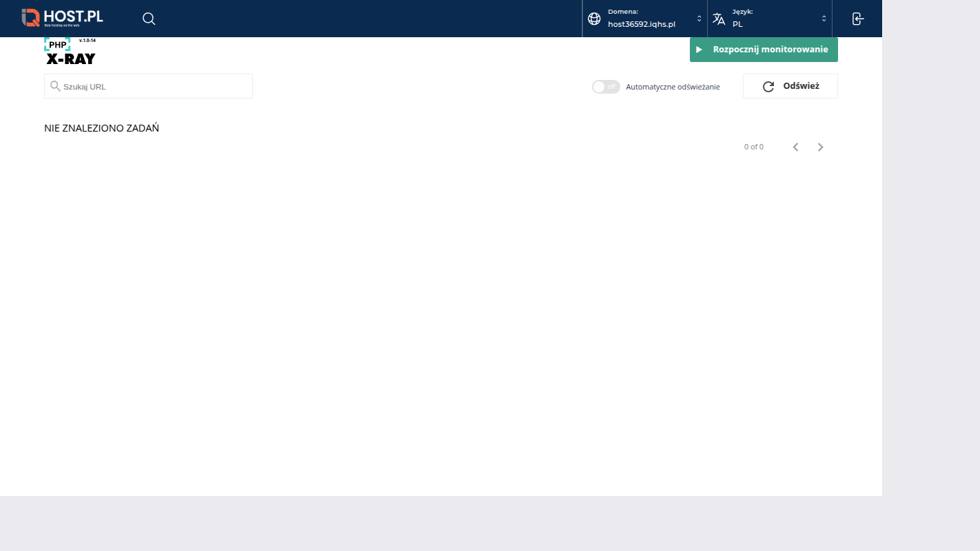Click the 0 of 0 pagination text

point(754,147)
